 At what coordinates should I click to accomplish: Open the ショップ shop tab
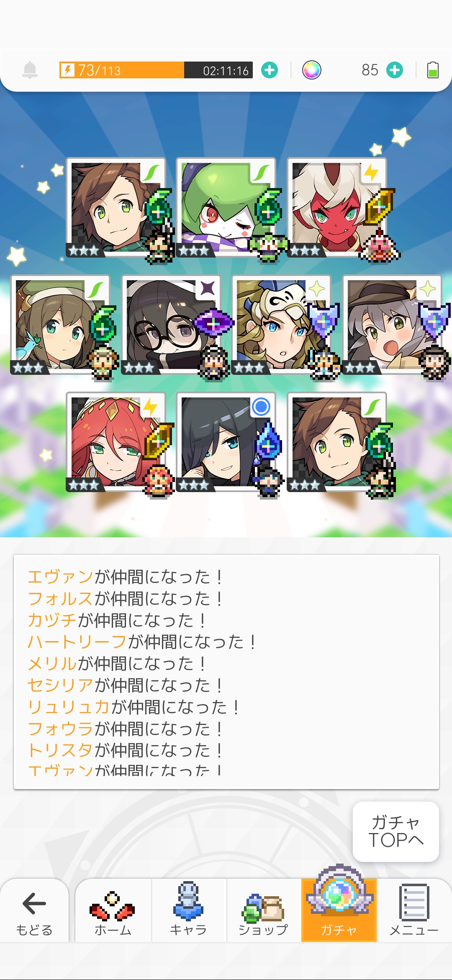(x=264, y=910)
